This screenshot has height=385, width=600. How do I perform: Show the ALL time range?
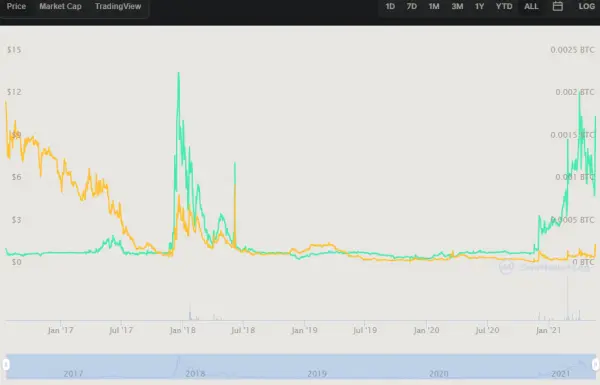531,7
